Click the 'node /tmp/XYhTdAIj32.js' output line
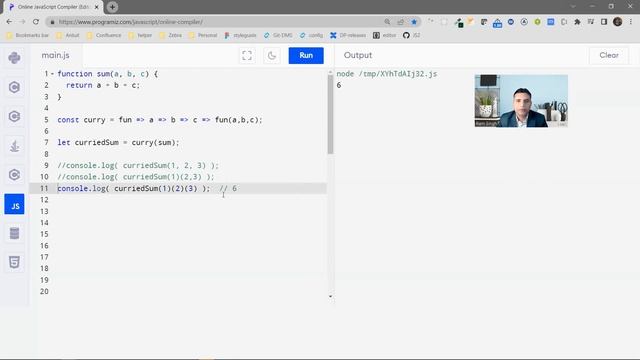The image size is (640, 360). tap(387, 74)
